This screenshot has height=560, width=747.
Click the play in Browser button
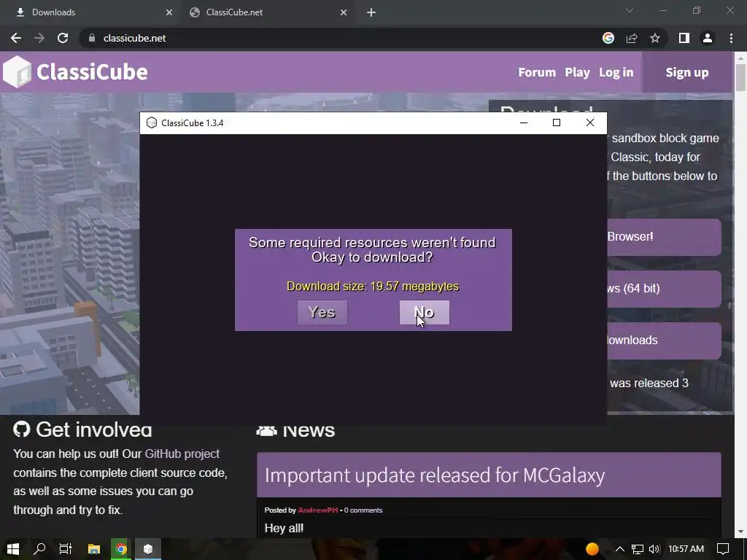pos(664,237)
